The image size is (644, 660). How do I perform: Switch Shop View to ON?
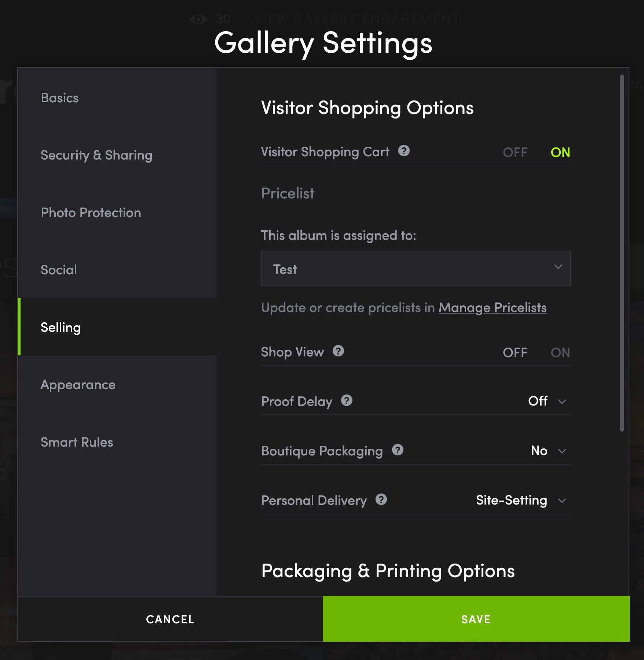point(560,353)
